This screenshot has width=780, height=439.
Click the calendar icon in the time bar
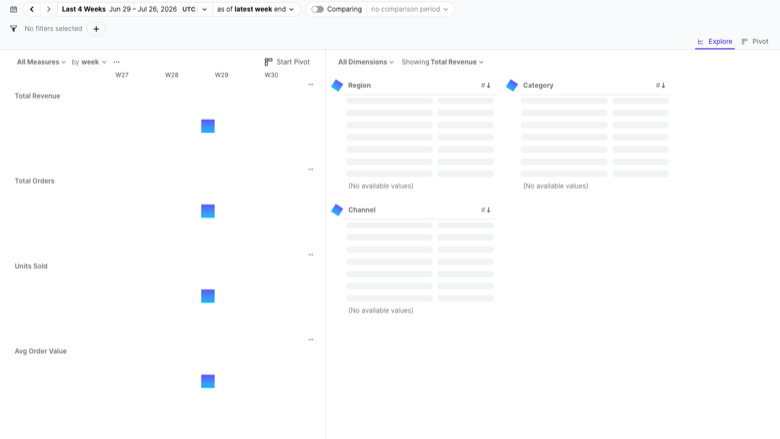click(13, 9)
